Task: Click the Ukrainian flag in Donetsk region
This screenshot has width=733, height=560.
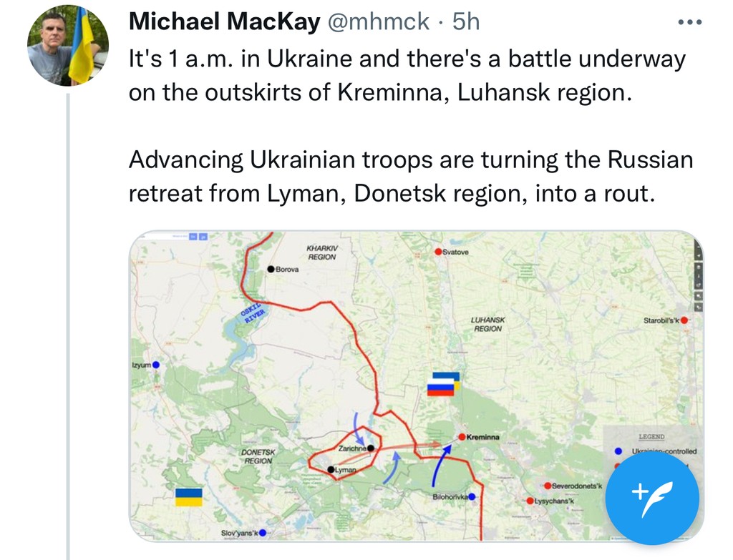Action: coord(188,496)
